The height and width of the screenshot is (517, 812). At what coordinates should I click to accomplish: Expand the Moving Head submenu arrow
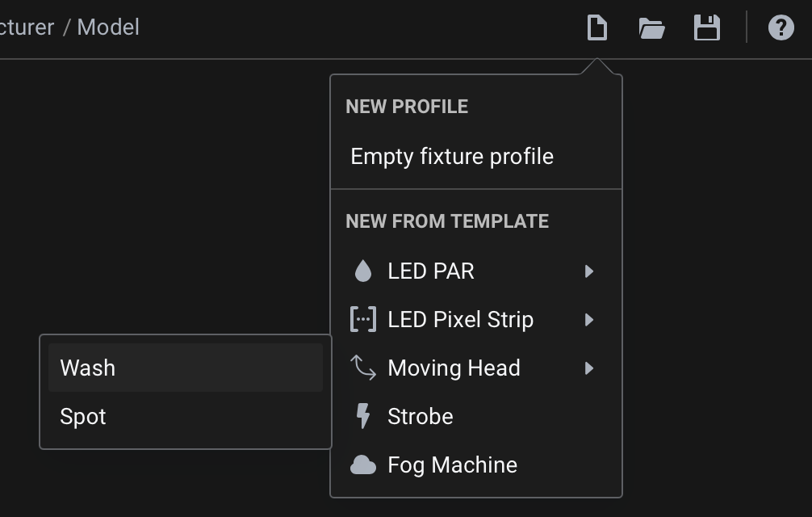(x=588, y=368)
